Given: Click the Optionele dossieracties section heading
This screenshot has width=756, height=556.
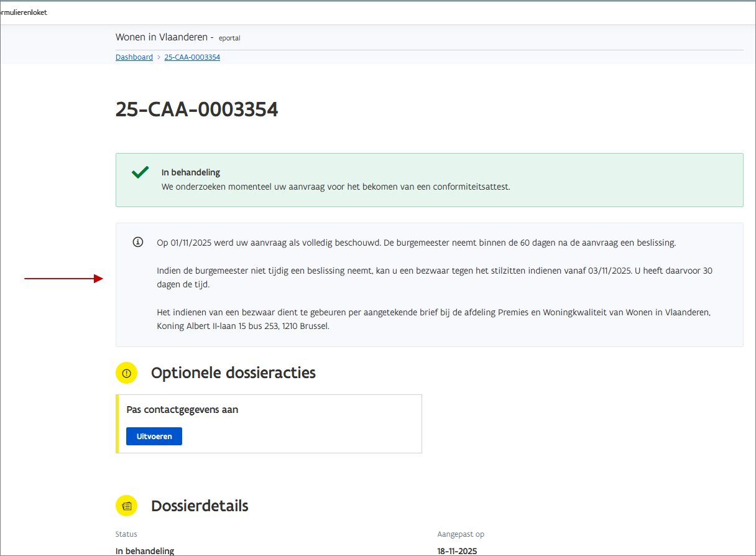Looking at the screenshot, I should [233, 373].
